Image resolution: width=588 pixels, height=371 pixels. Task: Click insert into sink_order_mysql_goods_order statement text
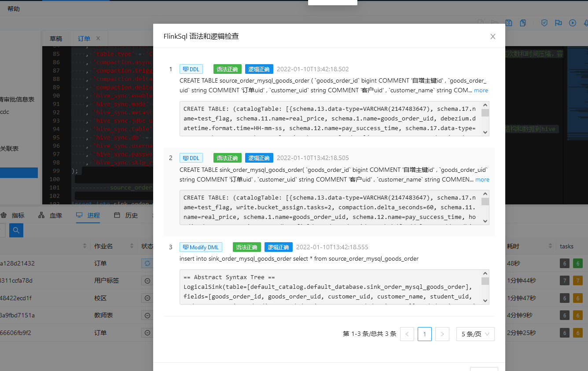coord(299,258)
